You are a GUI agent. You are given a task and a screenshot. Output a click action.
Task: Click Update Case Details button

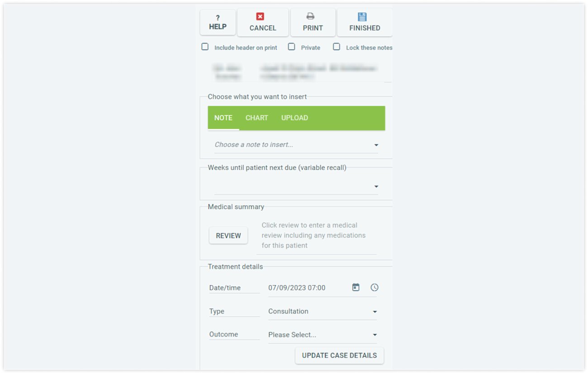point(339,355)
